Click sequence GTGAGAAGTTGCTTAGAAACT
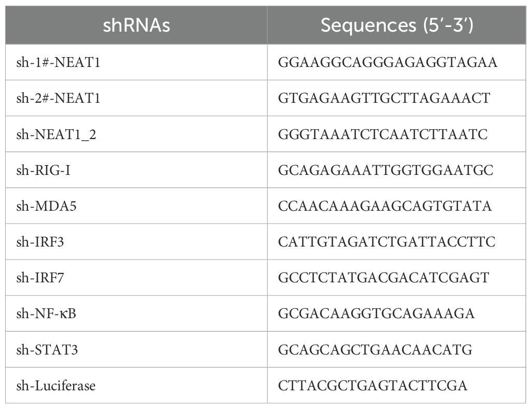The width and height of the screenshot is (532, 409). [384, 98]
